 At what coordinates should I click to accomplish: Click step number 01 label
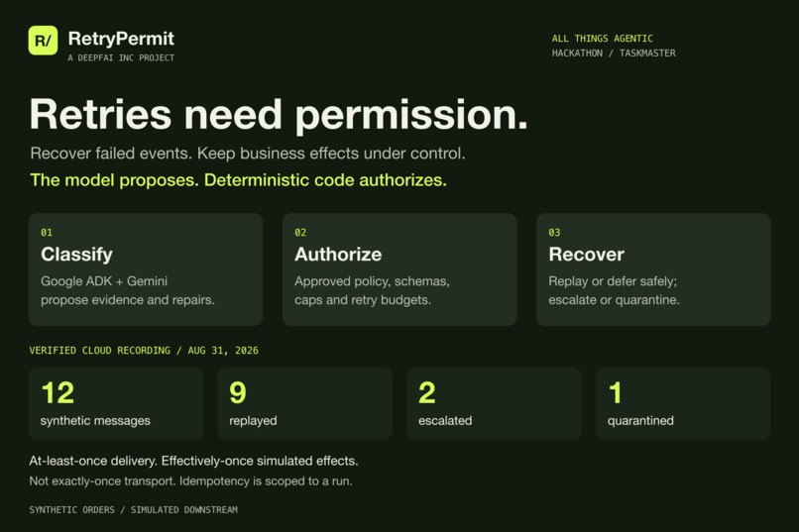tap(47, 233)
